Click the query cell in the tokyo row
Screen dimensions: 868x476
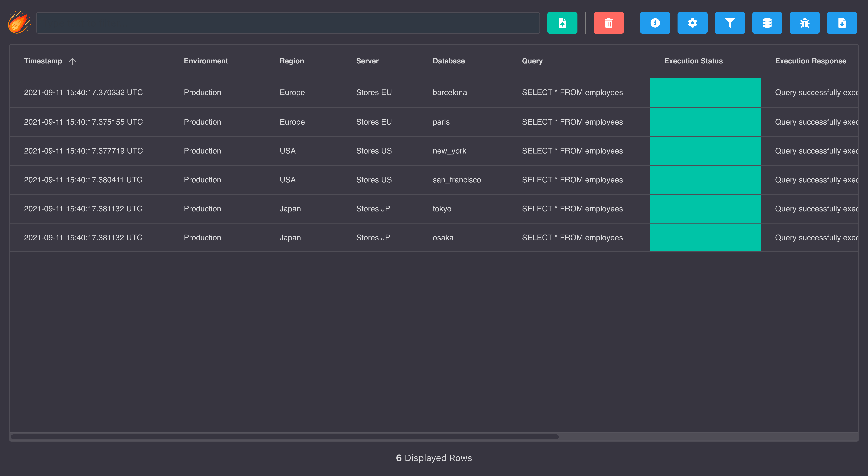[x=572, y=209]
